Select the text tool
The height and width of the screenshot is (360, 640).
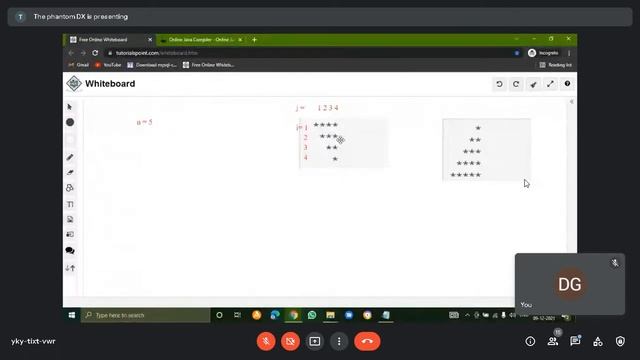(x=70, y=204)
